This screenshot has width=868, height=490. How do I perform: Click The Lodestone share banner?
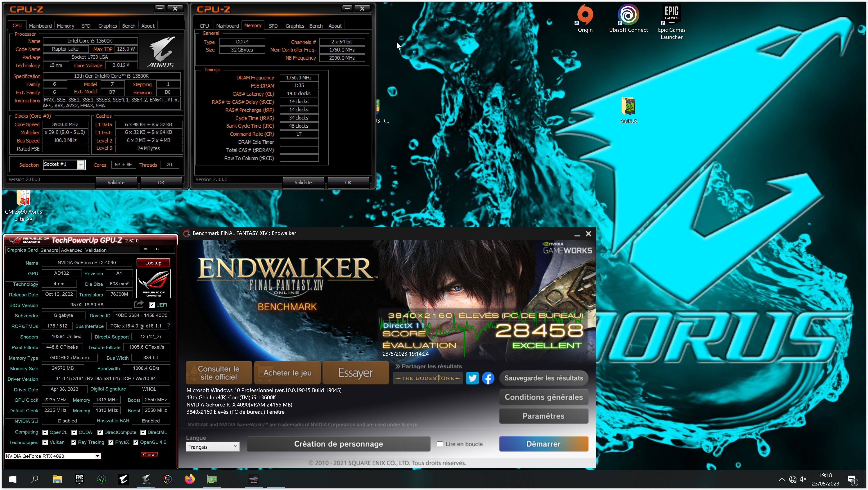tap(428, 378)
